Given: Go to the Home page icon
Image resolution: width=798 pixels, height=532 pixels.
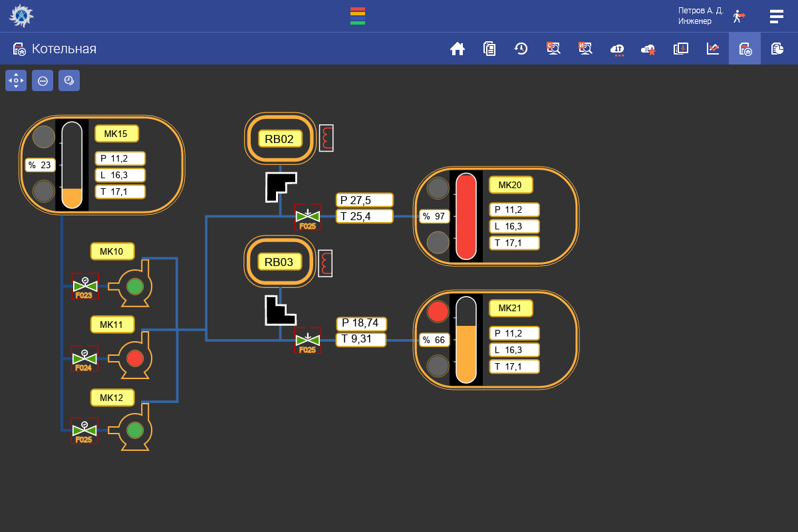Looking at the screenshot, I should (458, 49).
